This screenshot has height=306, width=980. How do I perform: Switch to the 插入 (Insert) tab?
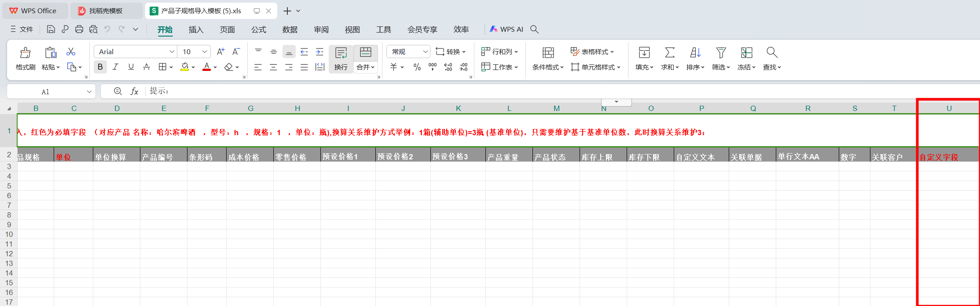[x=196, y=29]
